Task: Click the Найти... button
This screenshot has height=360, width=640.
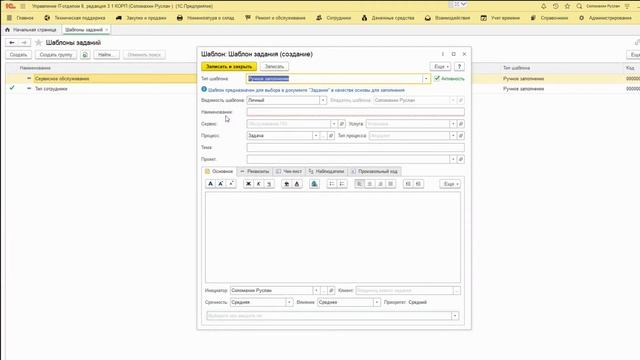Action: pos(107,55)
